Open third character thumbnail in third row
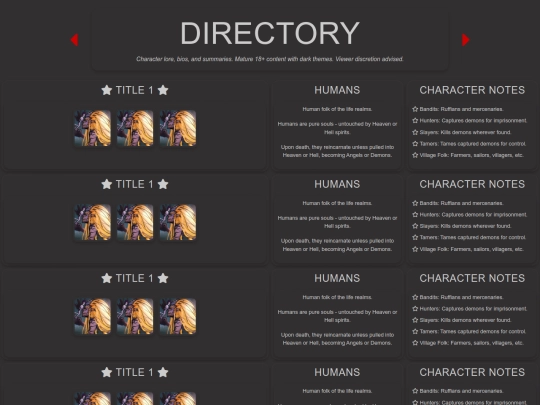540x405 pixels. [x=178, y=316]
